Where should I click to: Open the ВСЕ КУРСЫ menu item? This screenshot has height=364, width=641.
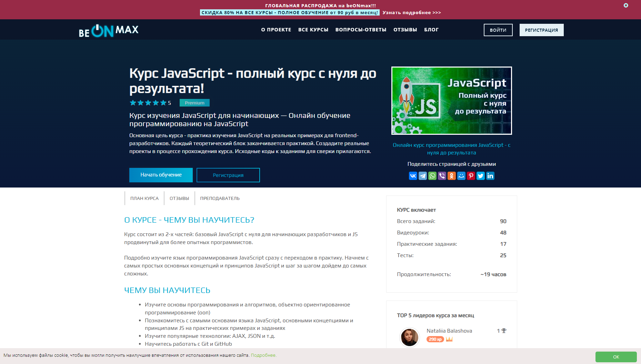click(313, 30)
